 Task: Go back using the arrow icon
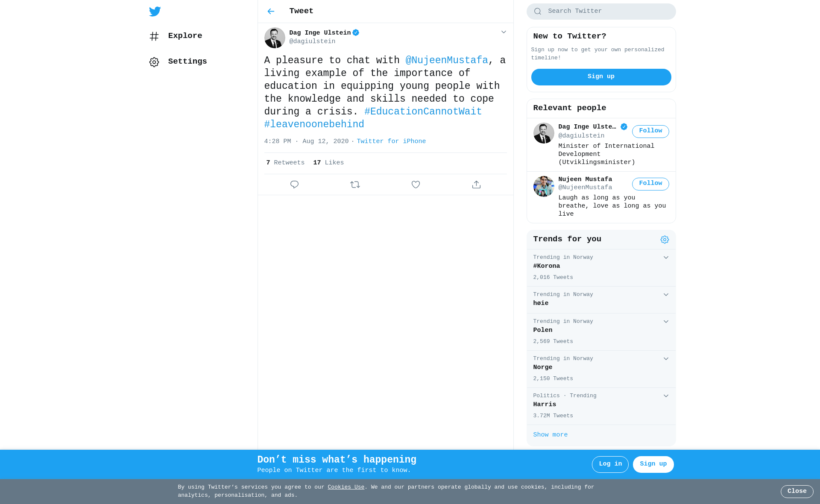271,12
